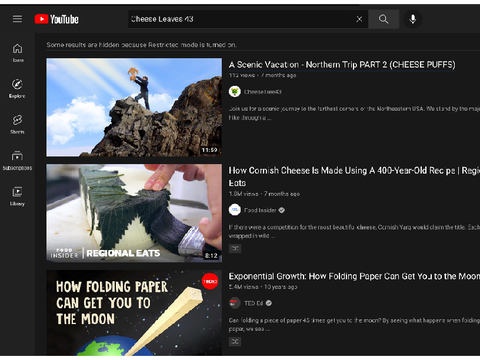480x360 pixels.
Task: Open Explore in the sidebar
Action: point(17,89)
